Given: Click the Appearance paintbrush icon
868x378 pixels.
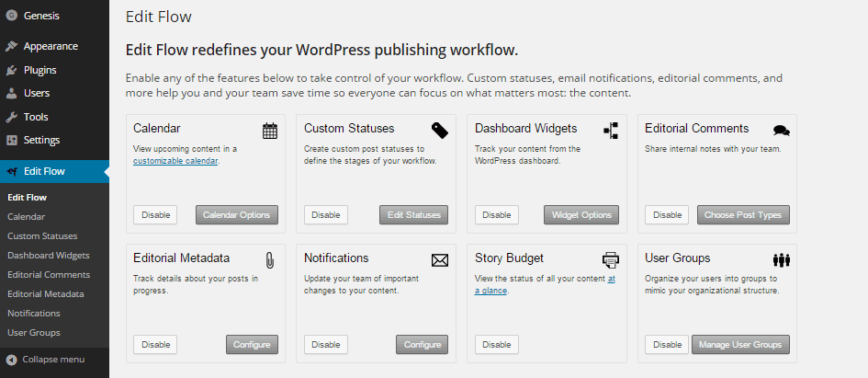Looking at the screenshot, I should pos(11,47).
